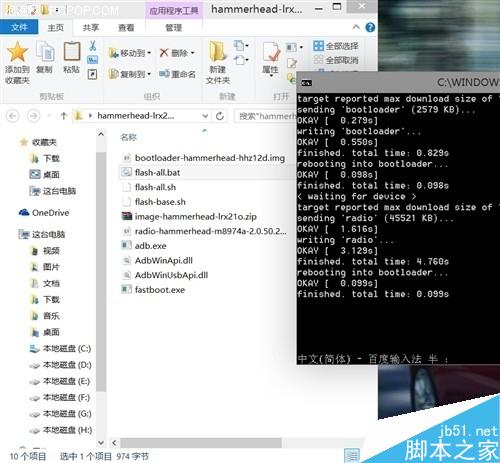The height and width of the screenshot is (463, 500).
Task: Open the easy access dropdown
Action: pyautogui.click(x=242, y=60)
